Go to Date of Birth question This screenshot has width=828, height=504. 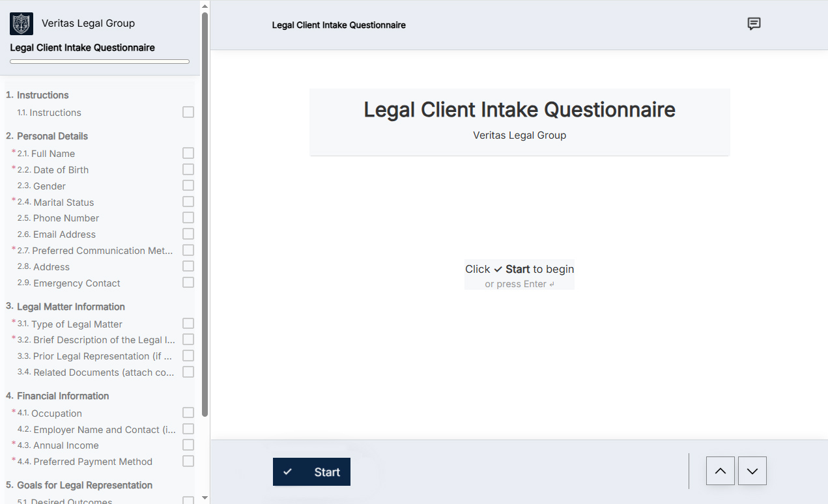(x=61, y=170)
